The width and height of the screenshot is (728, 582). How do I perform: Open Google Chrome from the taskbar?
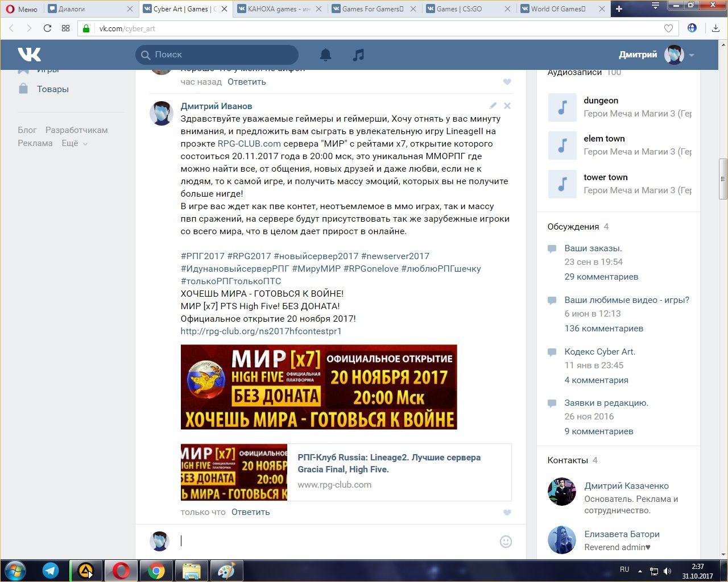[x=156, y=571]
